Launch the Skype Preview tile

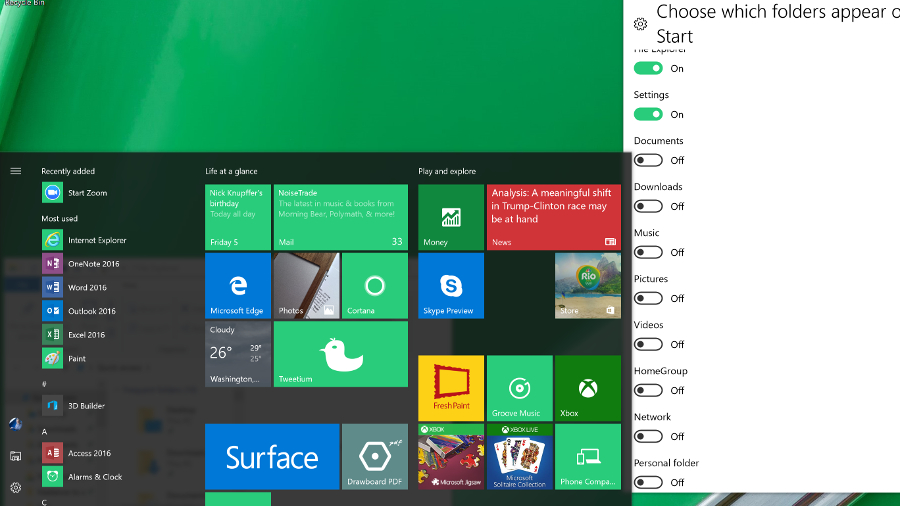(x=451, y=286)
